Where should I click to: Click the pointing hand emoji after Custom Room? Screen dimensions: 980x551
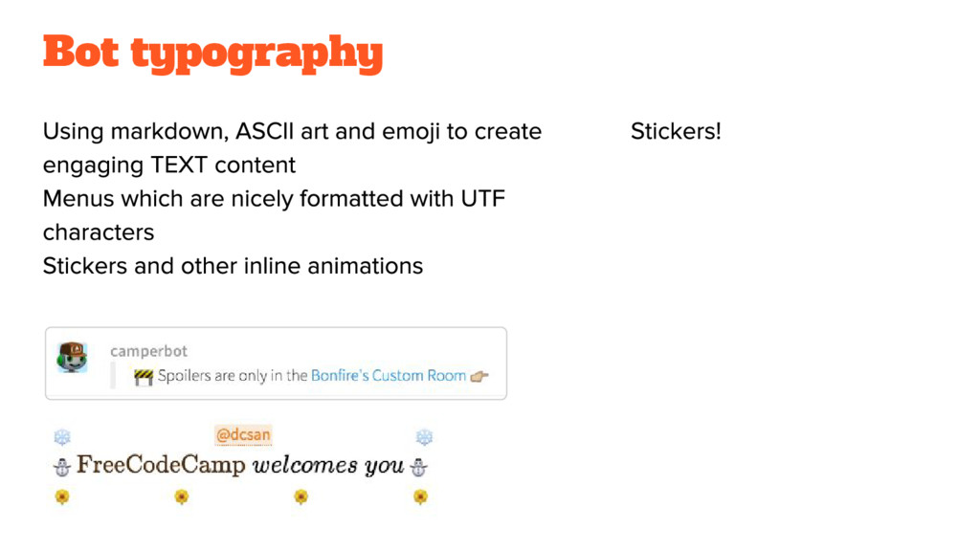tap(479, 376)
